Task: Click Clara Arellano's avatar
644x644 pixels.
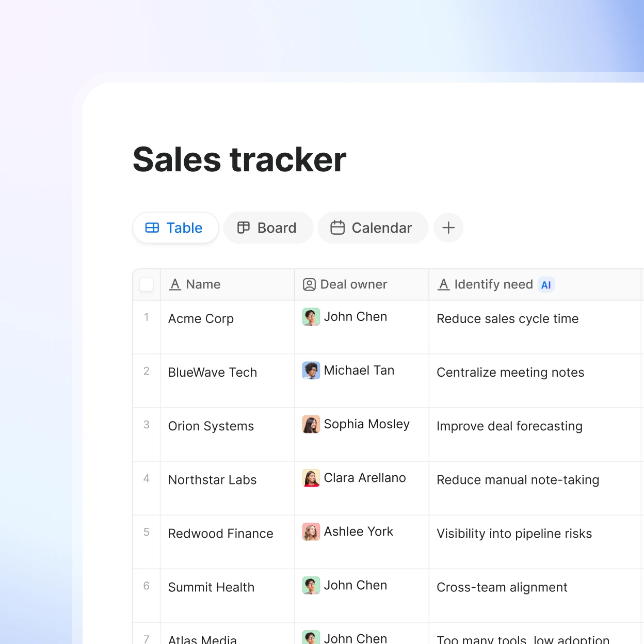Action: (x=311, y=478)
